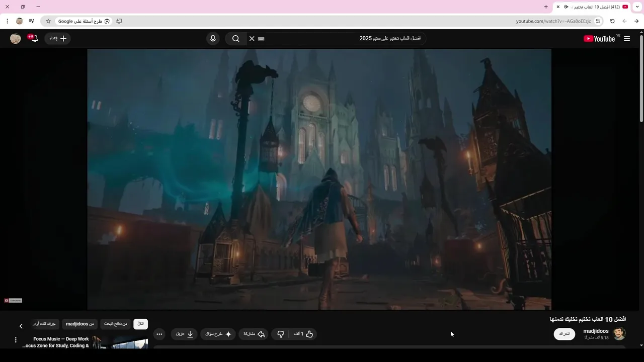644x362 pixels.
Task: Select the 'من نتائج البحث' filter chip
Action: coord(116,324)
